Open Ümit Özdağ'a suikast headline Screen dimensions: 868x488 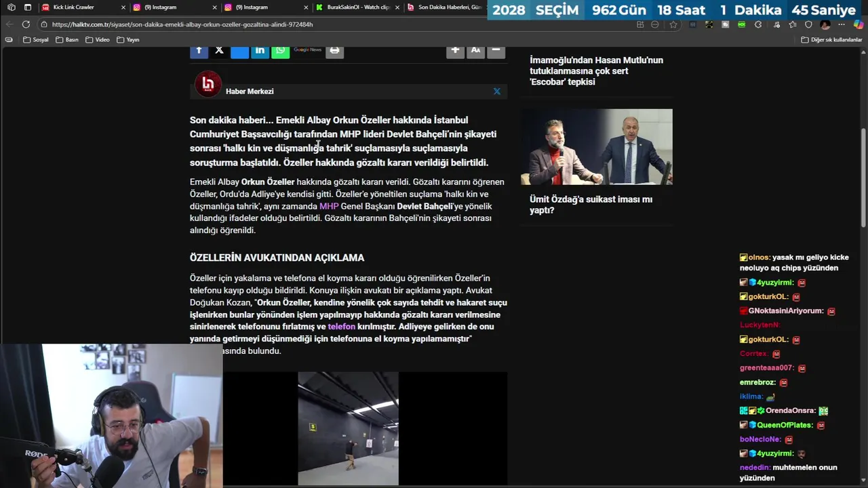[x=591, y=205]
